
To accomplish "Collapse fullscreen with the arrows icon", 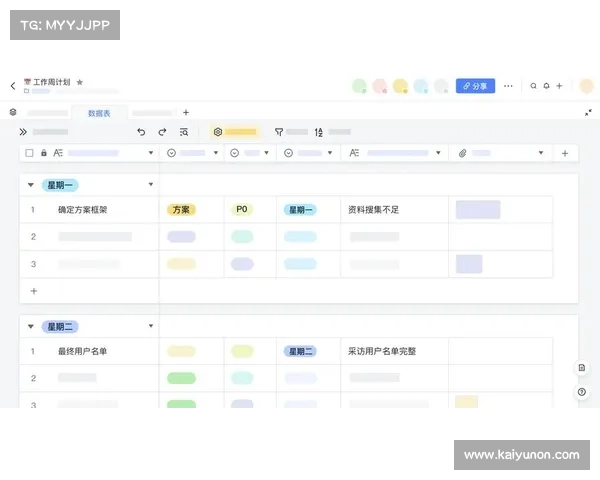I will (588, 113).
